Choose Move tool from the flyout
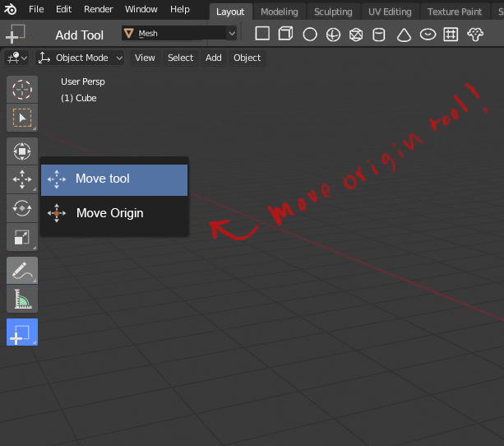 click(114, 180)
